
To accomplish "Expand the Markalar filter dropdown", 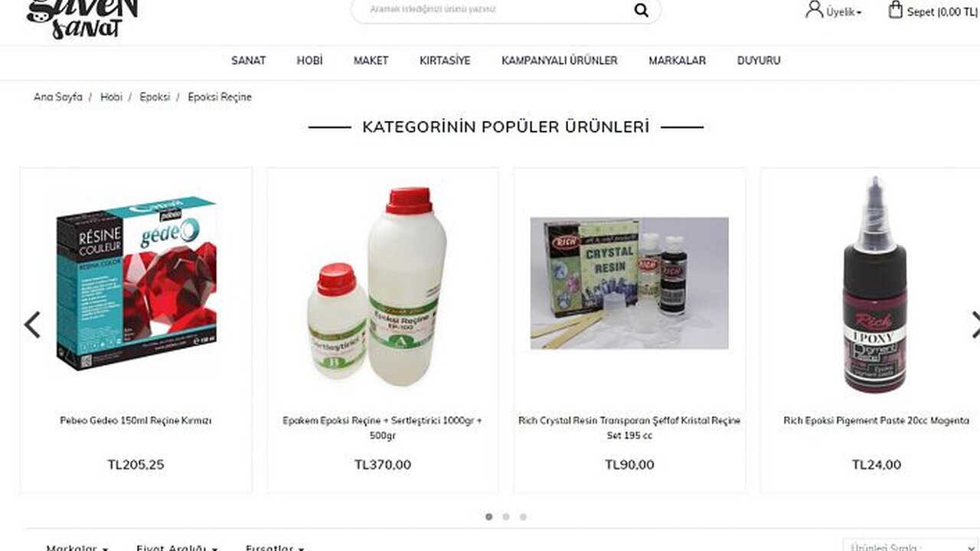I will coord(77,547).
